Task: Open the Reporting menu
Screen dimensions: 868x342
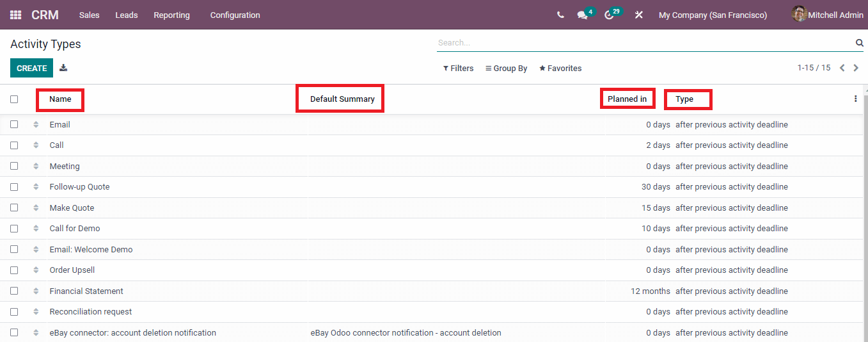Action: pos(171,15)
